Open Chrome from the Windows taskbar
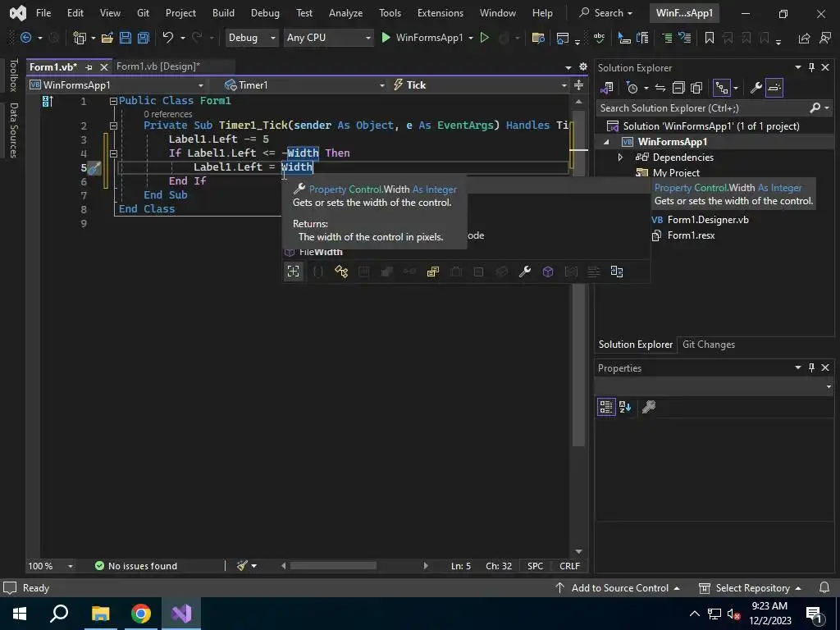This screenshot has height=630, width=840. point(141,614)
